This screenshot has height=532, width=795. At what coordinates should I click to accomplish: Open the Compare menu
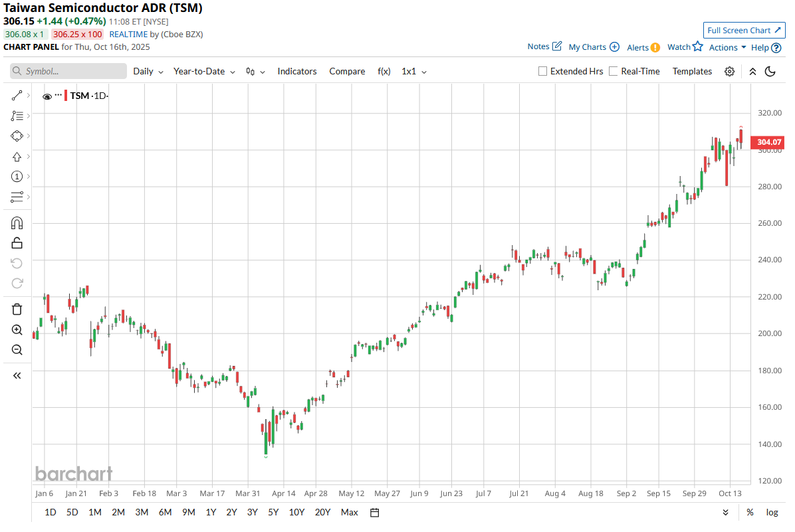click(x=347, y=72)
